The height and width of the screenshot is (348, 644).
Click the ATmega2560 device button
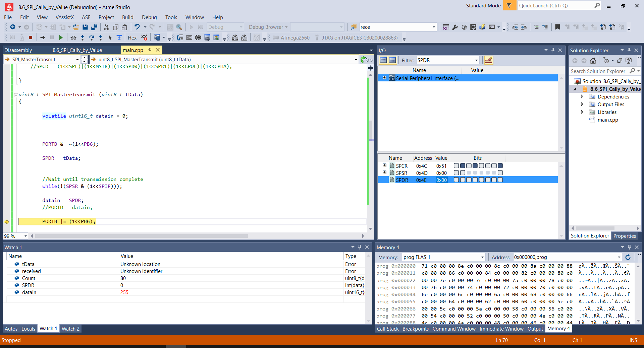click(291, 38)
